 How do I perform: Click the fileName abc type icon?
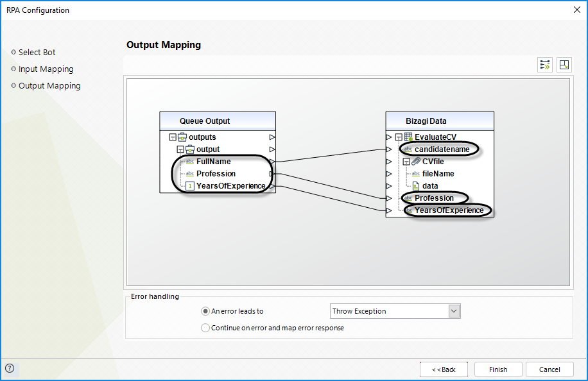pos(416,173)
